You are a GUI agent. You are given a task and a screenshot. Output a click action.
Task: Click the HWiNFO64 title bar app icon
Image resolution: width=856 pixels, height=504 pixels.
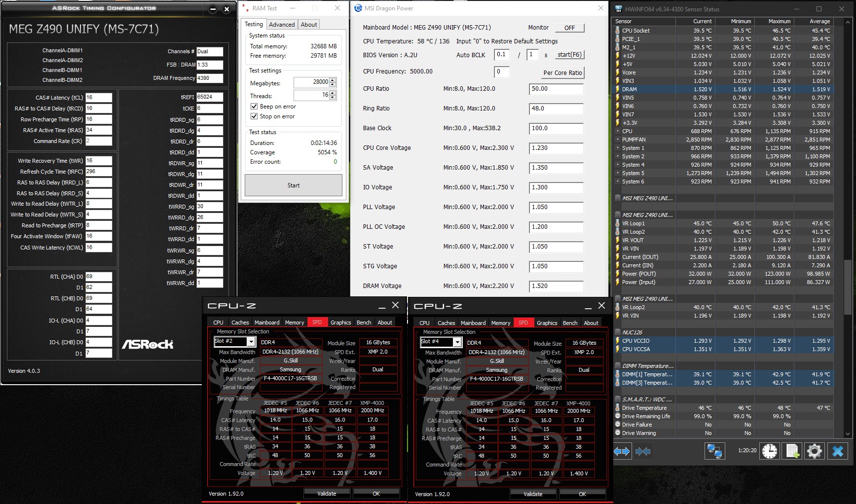[618, 9]
